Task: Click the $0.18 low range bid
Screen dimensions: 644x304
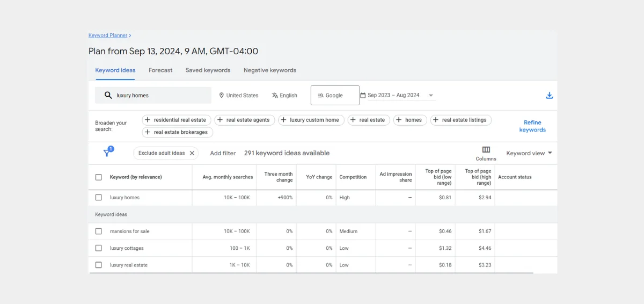Action: pos(445,265)
